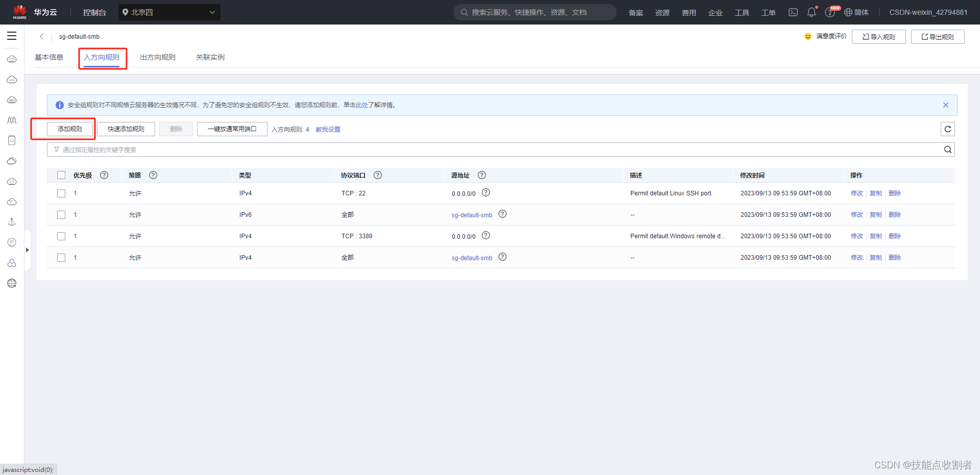Click the 导出规则 button

click(938, 37)
